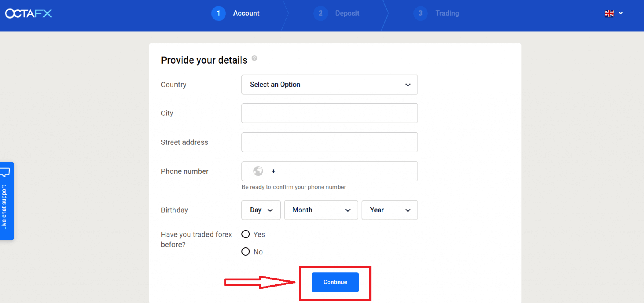This screenshot has height=303, width=644.
Task: Select the step 2 circle icon
Action: [x=320, y=13]
